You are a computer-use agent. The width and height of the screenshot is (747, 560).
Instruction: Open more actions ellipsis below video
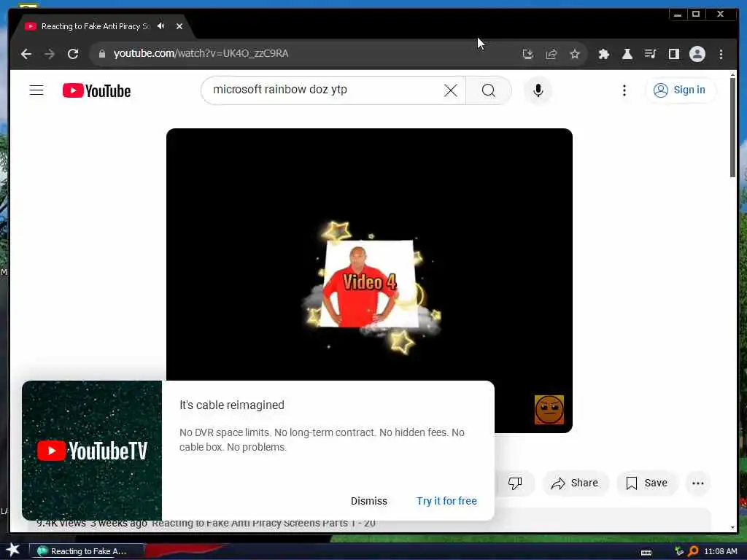point(698,483)
